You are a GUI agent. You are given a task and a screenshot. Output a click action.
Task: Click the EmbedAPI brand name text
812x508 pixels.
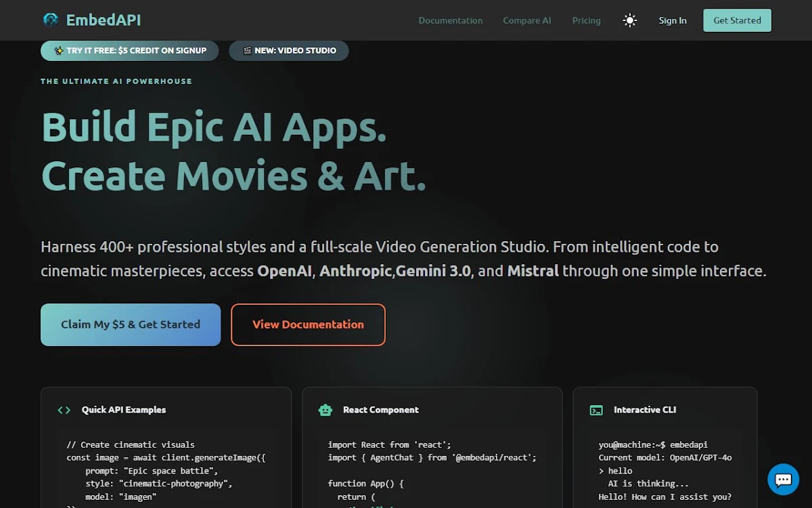point(104,20)
